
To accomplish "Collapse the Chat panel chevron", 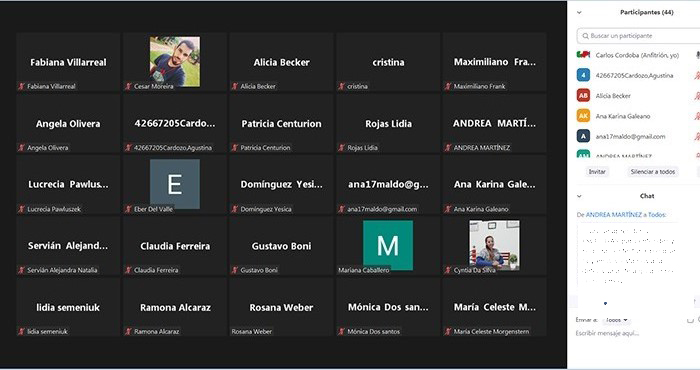I will point(579,196).
